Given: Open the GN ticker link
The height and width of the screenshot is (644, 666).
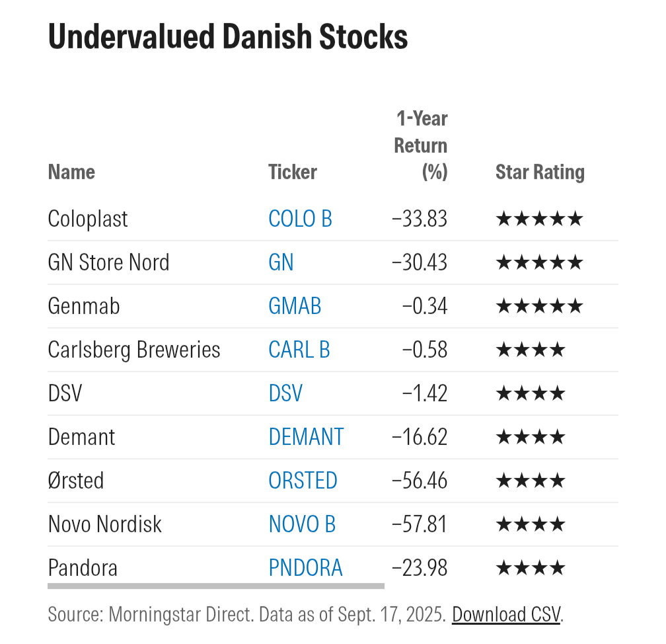Looking at the screenshot, I should [x=281, y=262].
